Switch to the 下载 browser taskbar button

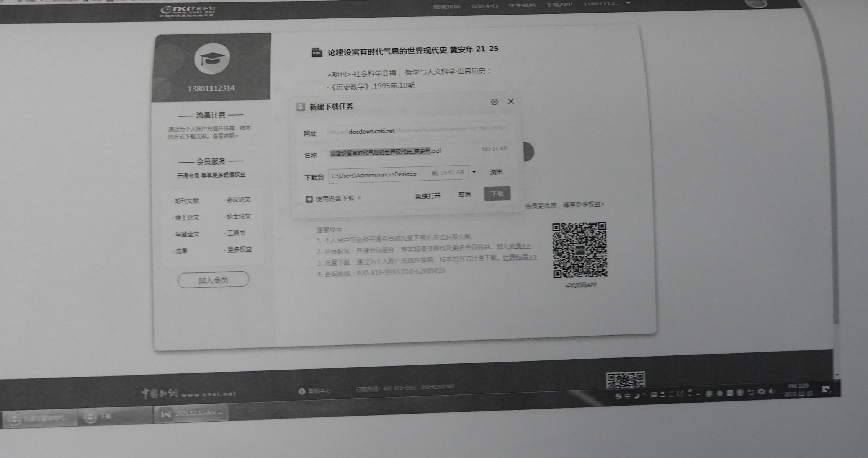click(x=116, y=416)
